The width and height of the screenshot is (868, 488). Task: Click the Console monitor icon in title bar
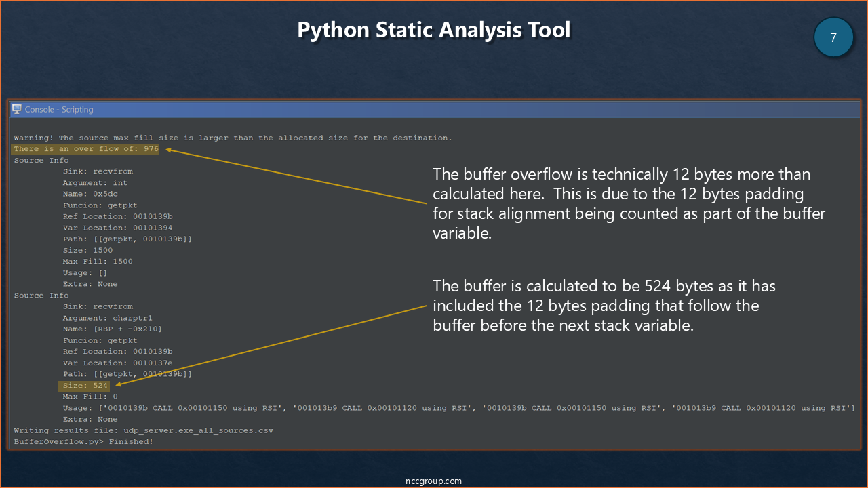coord(17,109)
